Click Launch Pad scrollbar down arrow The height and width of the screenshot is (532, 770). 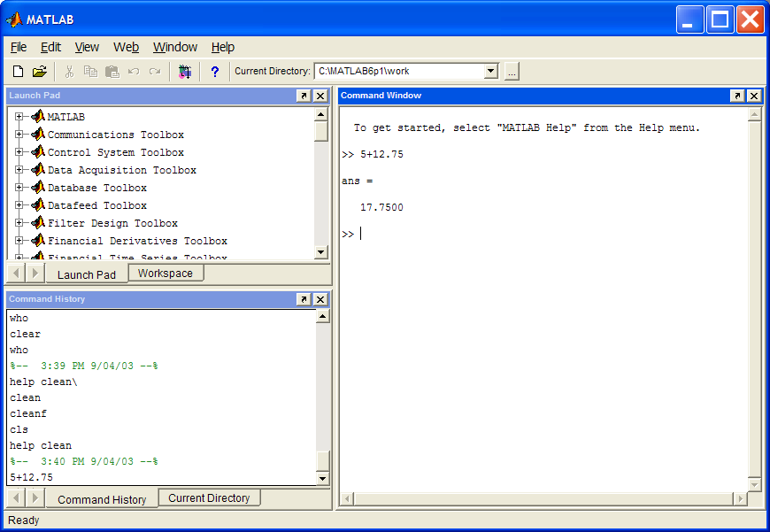(320, 252)
